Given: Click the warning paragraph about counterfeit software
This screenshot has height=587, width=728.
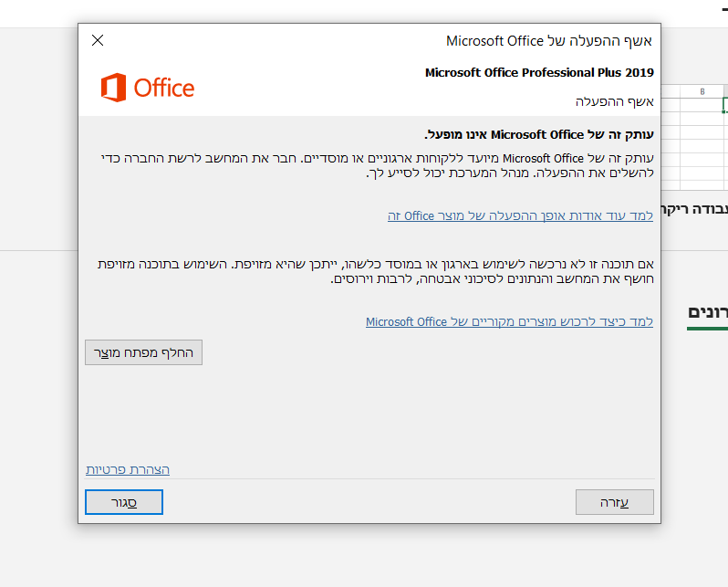Looking at the screenshot, I should (x=376, y=271).
